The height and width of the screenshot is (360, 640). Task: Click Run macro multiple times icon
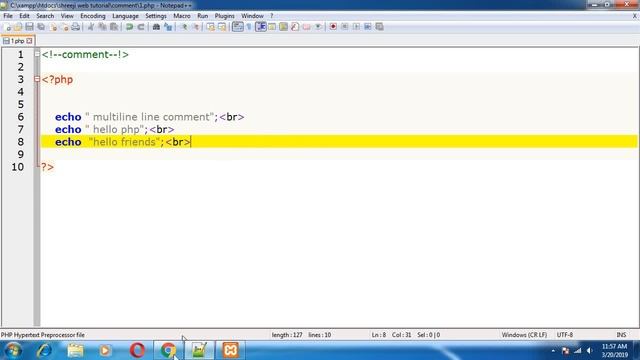(367, 27)
